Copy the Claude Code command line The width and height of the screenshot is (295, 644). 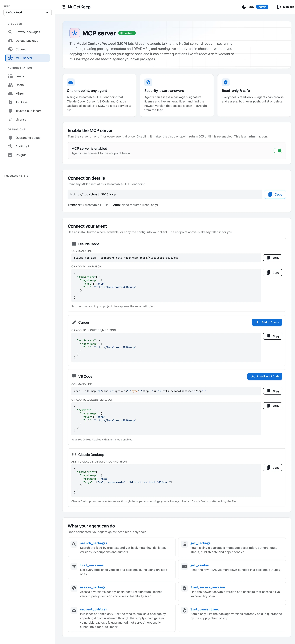(x=273, y=258)
